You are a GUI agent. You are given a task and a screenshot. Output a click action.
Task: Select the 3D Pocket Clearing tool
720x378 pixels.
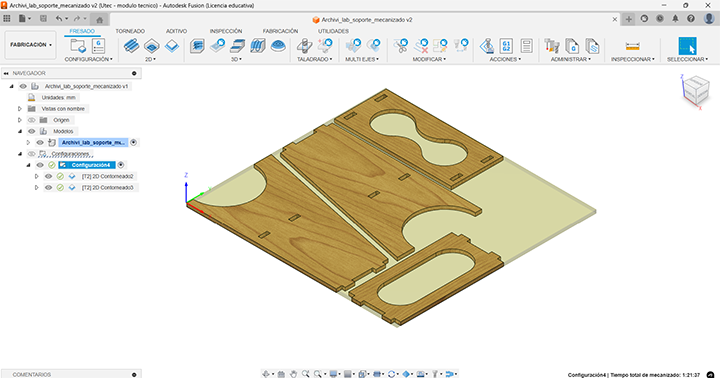coord(217,46)
